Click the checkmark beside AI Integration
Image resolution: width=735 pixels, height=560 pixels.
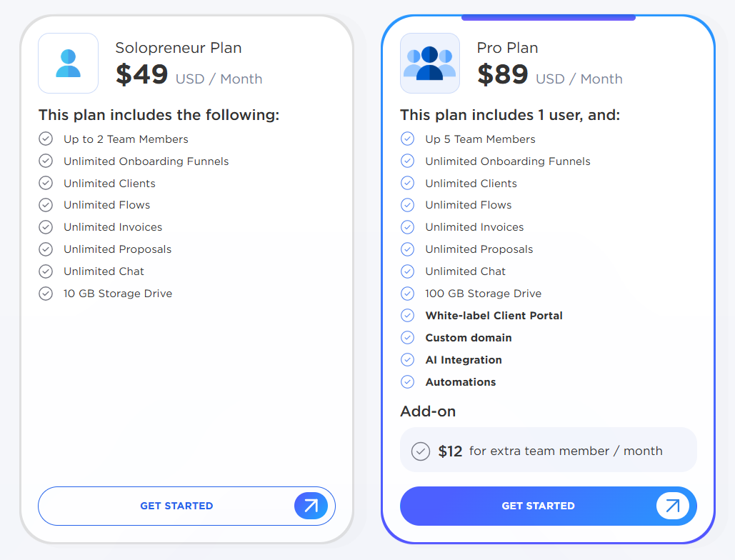coord(407,359)
